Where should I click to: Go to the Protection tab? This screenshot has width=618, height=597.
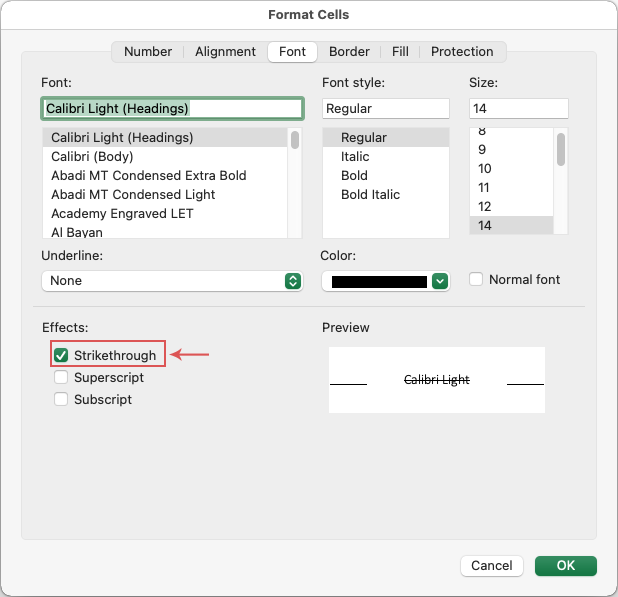pos(462,52)
